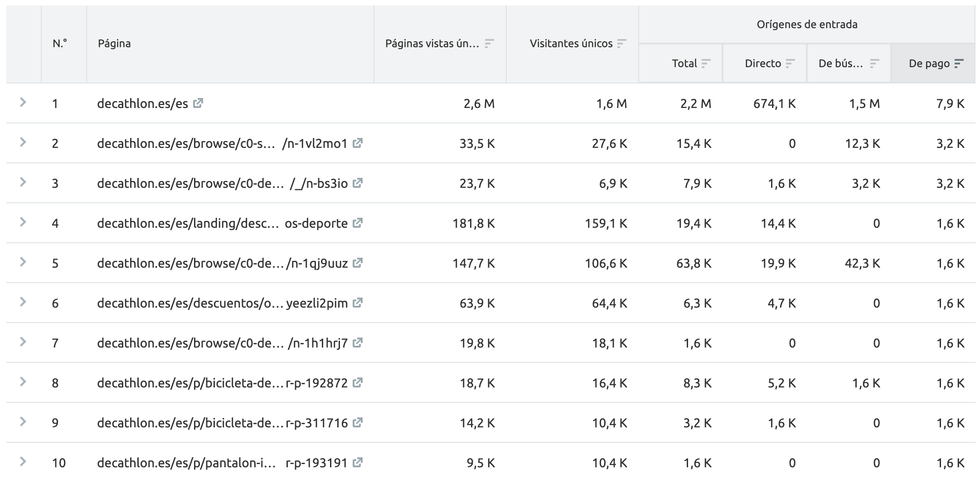Open external link icon for r-p-311716 page
This screenshot has height=480, width=980.
click(358, 423)
